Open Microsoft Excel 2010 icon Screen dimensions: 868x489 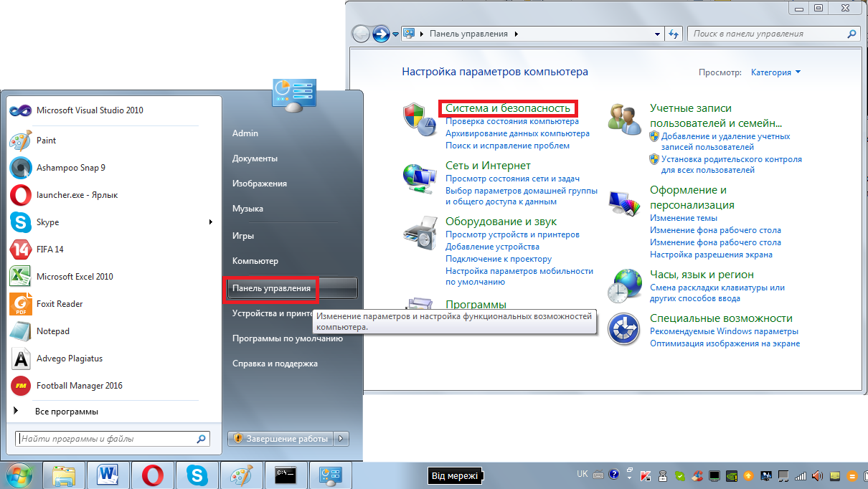pos(21,277)
